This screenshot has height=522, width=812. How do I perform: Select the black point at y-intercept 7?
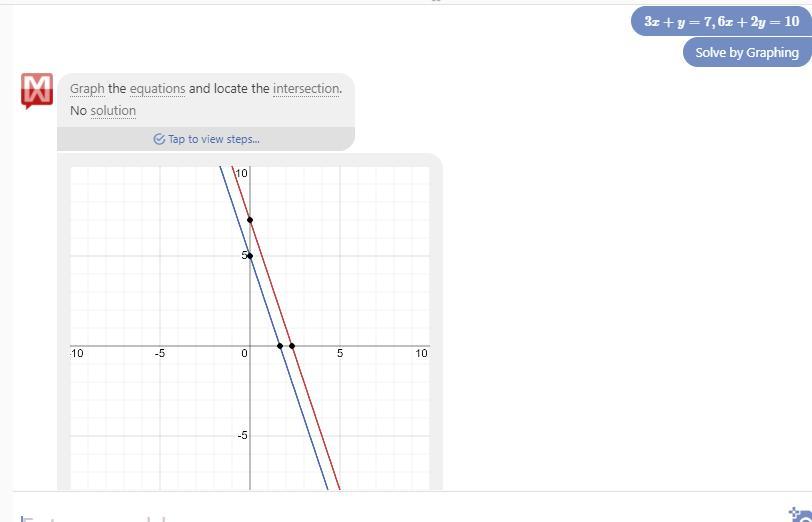pos(250,220)
